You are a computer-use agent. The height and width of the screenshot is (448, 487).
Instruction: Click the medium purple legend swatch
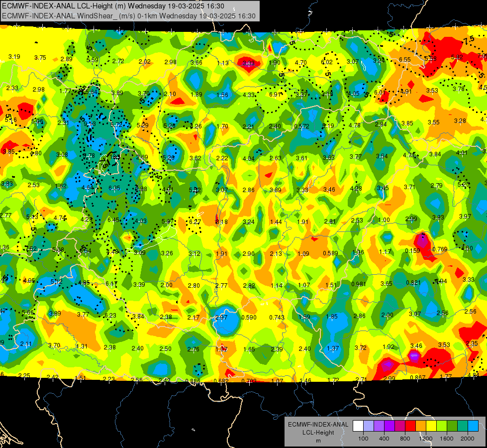[379, 426]
